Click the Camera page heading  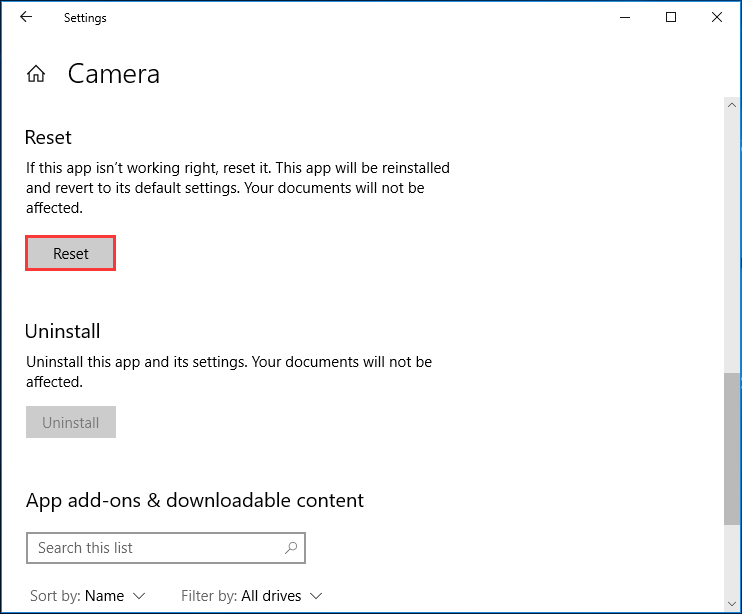[x=114, y=74]
